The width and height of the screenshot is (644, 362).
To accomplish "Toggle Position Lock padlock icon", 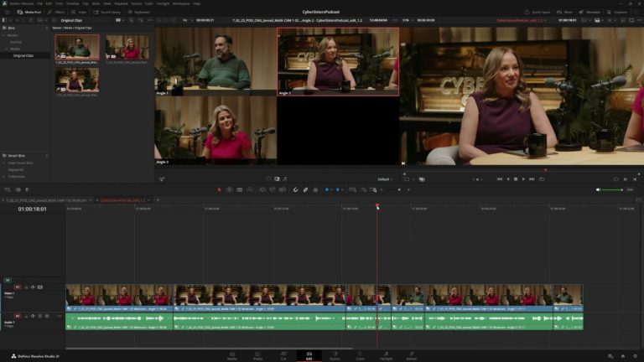I will (x=315, y=189).
